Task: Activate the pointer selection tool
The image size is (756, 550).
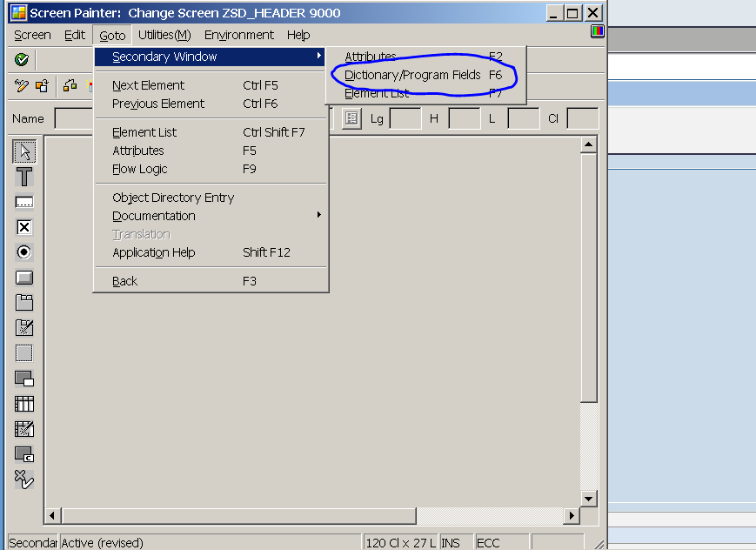Action: click(x=23, y=151)
